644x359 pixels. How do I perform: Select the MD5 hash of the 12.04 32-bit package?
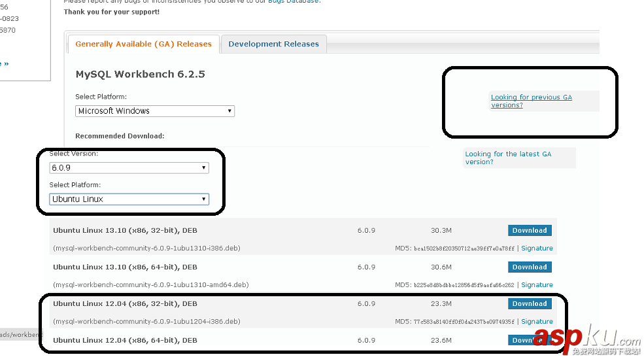464,322
